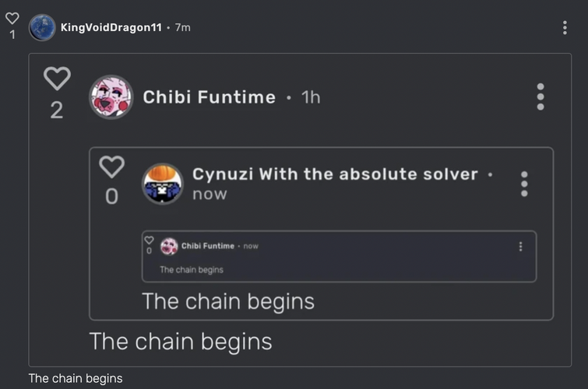Viewport: 588px width, 389px height.
Task: Like the Cynuzi With the absolute solver post
Action: coord(111,166)
